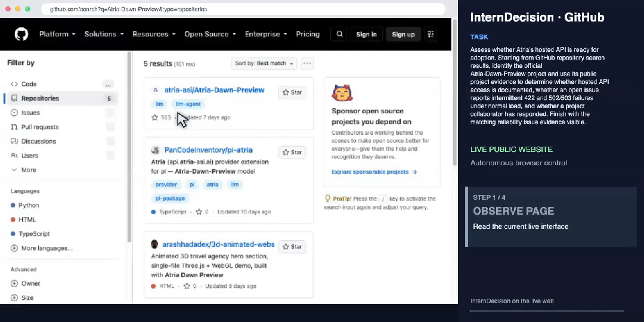Click the arashhadadex avatar icon

coord(155,244)
